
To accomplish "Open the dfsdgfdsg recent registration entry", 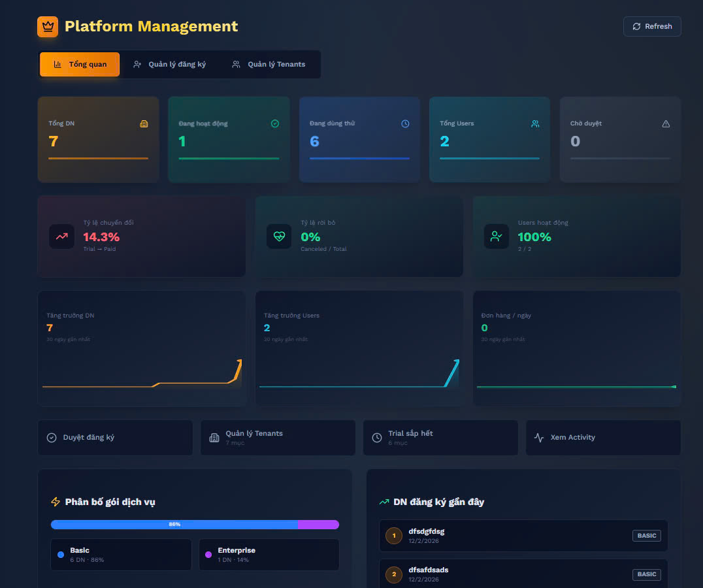I will [x=523, y=536].
